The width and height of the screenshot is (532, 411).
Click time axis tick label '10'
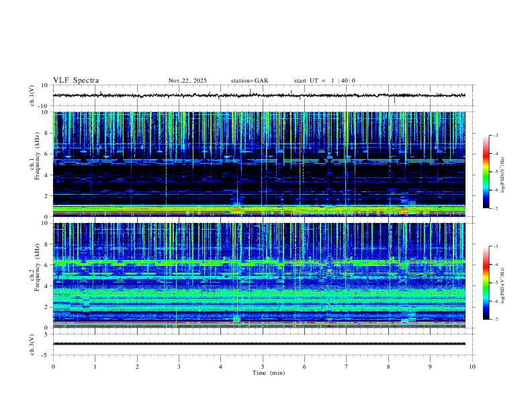point(472,367)
